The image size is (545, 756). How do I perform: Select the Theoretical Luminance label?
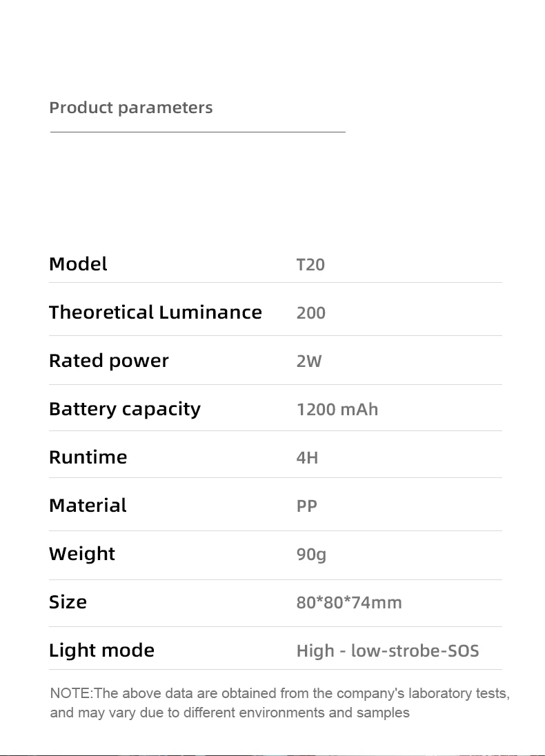pos(155,312)
